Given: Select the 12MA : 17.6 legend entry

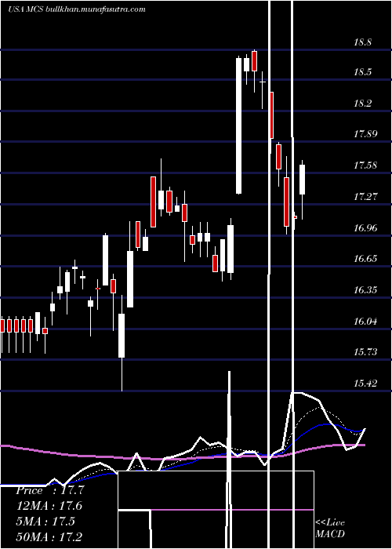Looking at the screenshot, I should pos(49,506).
